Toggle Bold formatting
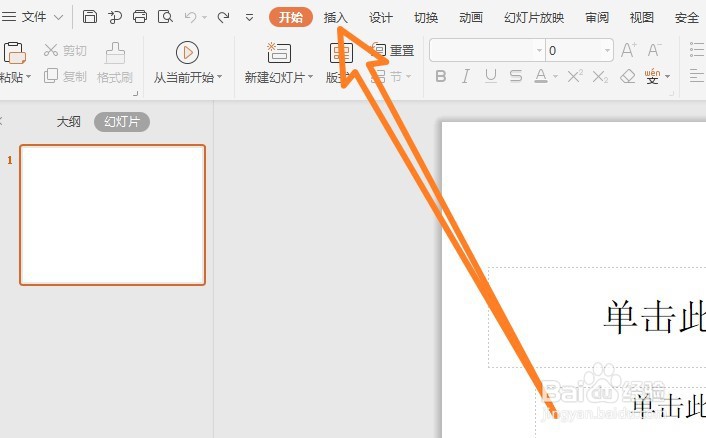This screenshot has height=438, width=706. coord(441,77)
